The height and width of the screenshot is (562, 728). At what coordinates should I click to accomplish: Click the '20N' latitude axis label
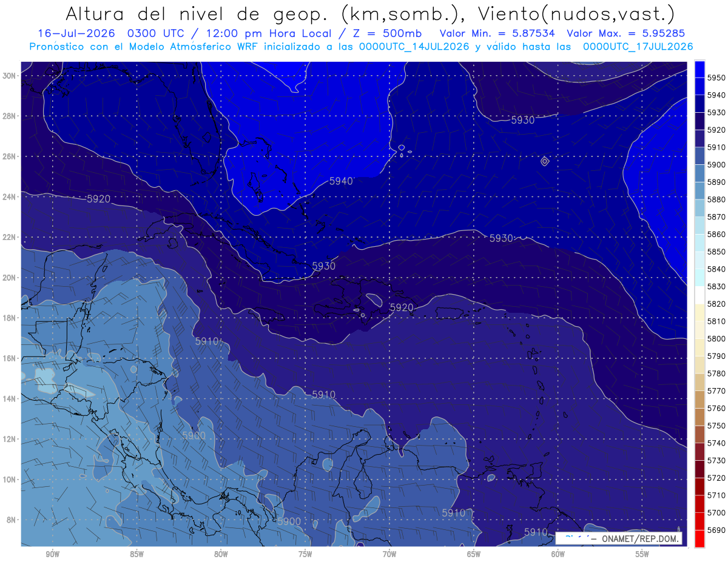[x=10, y=278]
